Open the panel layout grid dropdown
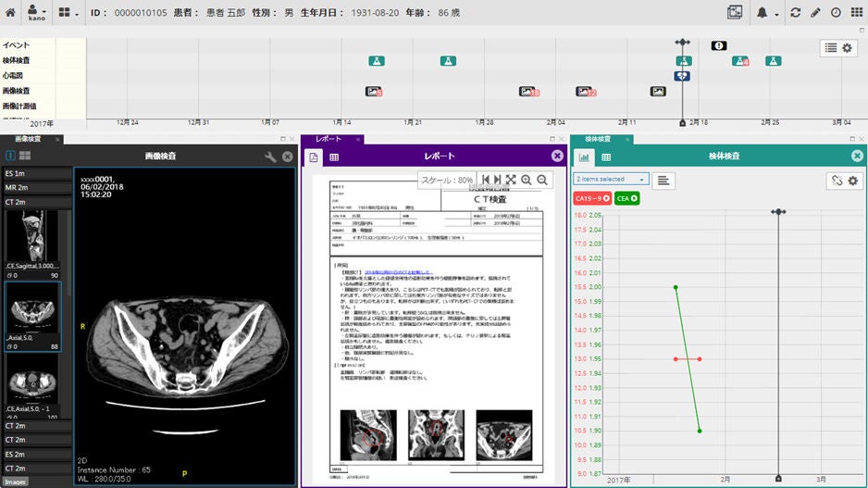 point(68,12)
